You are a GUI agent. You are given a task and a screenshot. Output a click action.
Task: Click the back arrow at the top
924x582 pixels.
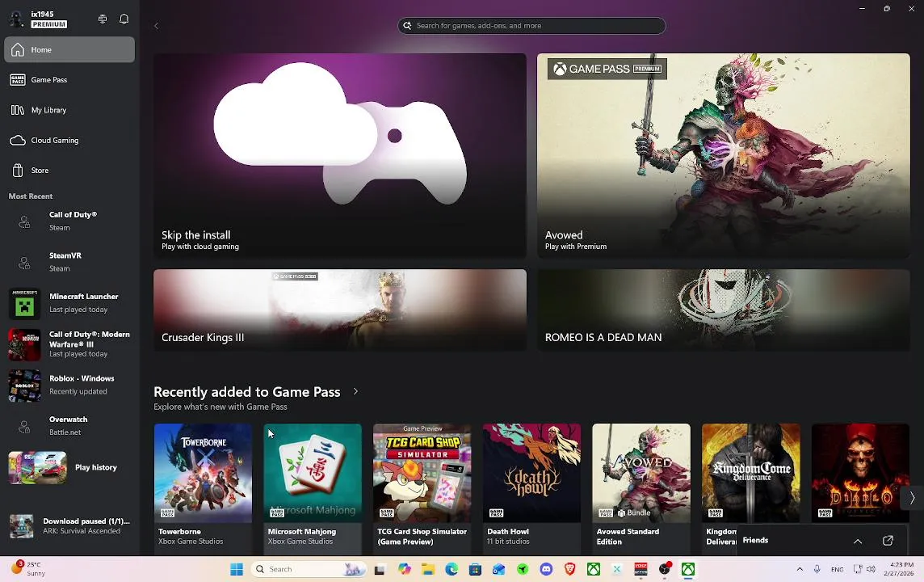tap(156, 26)
